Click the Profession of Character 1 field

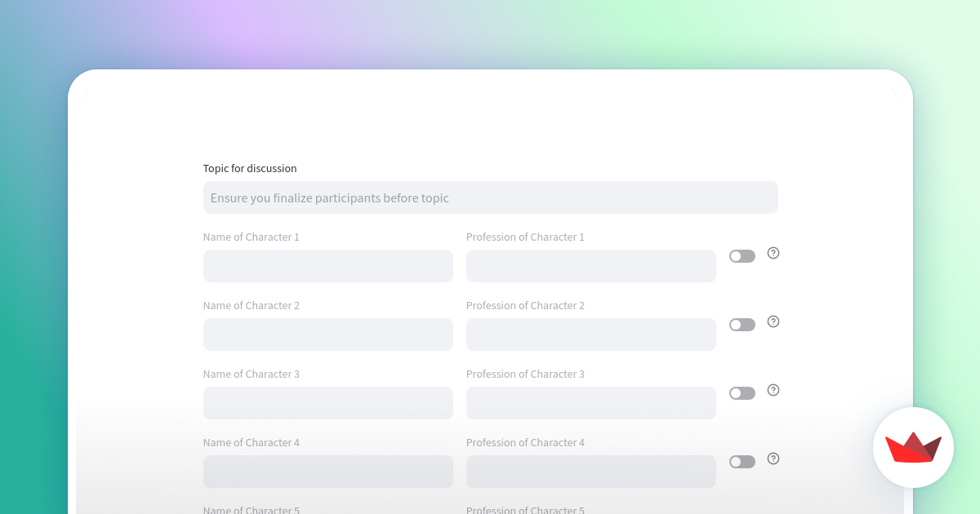coord(591,266)
